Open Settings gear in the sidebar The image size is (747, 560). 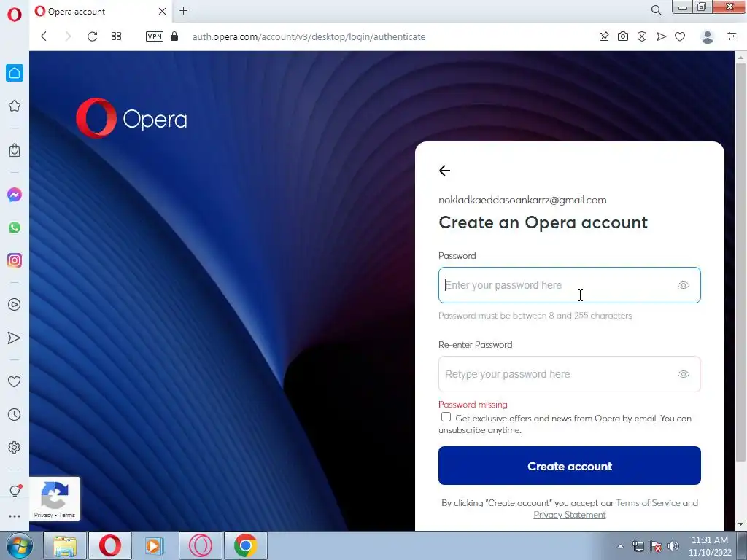point(15,447)
